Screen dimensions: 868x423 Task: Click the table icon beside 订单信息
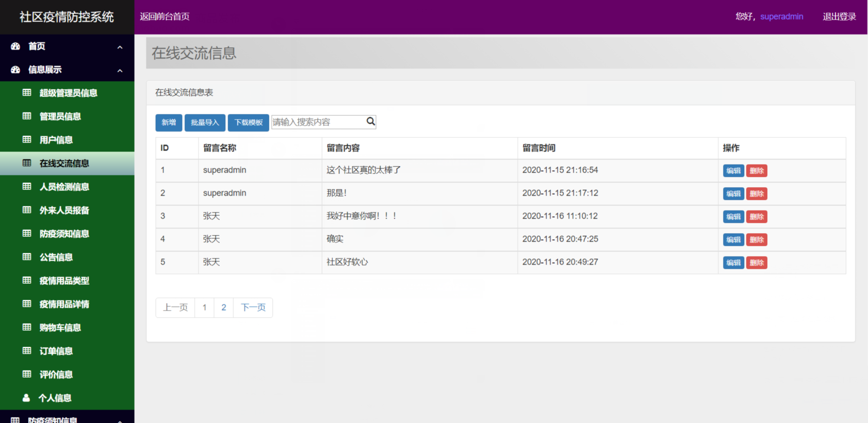point(27,351)
